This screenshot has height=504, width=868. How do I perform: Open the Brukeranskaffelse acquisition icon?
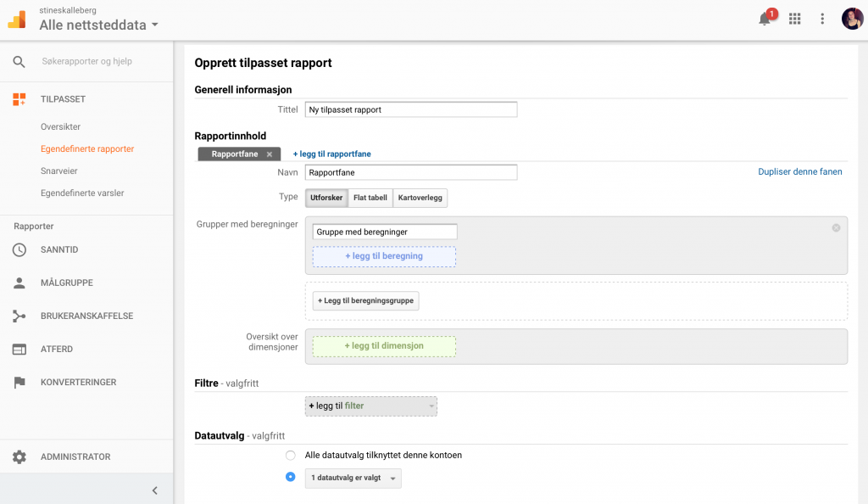(x=19, y=316)
